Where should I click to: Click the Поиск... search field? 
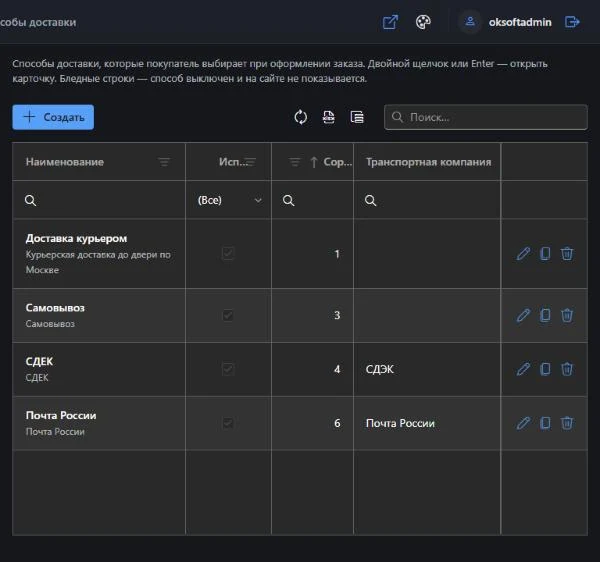tap(486, 117)
